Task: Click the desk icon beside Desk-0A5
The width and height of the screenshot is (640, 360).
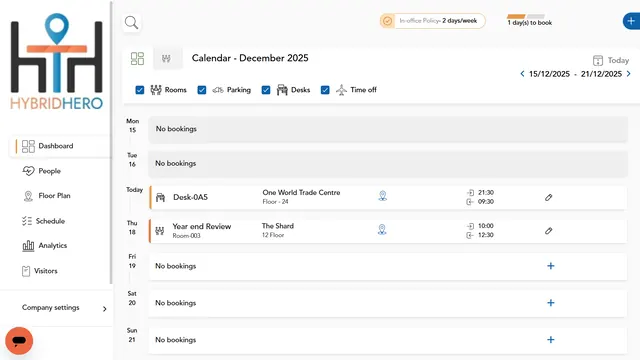Action: point(160,198)
